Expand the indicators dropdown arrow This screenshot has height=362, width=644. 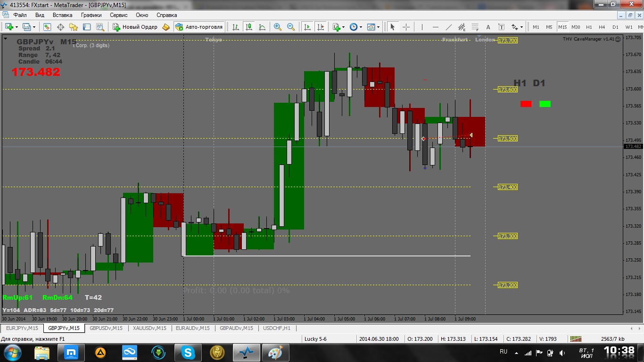coord(344,27)
